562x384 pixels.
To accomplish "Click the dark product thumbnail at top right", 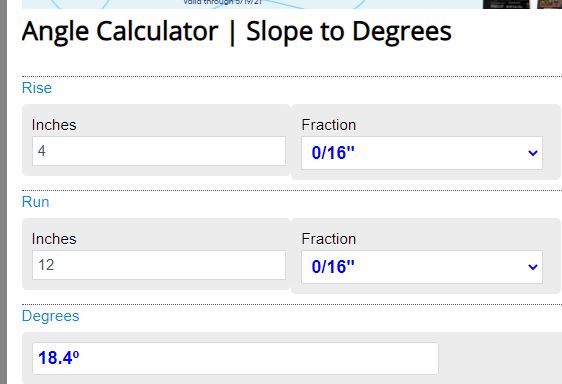I will point(506,4).
